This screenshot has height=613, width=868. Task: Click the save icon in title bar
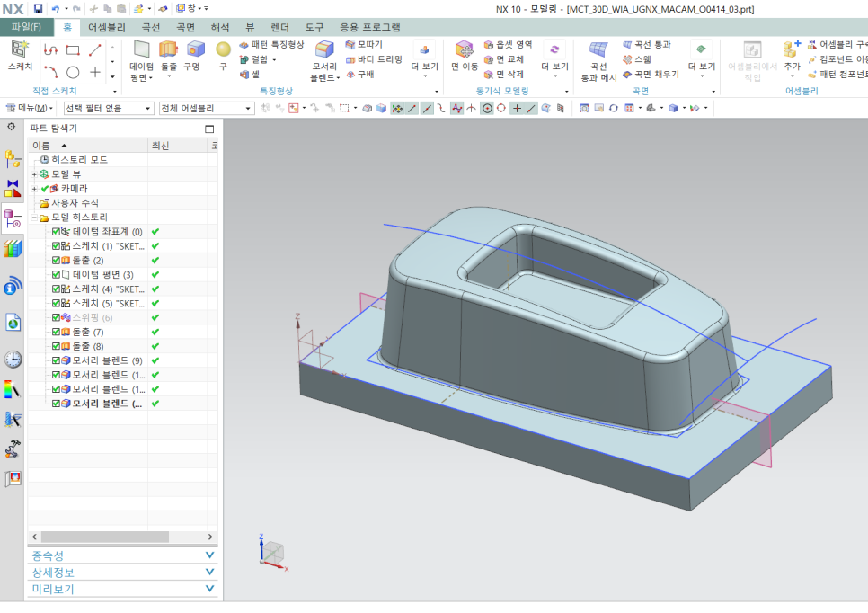click(x=39, y=9)
